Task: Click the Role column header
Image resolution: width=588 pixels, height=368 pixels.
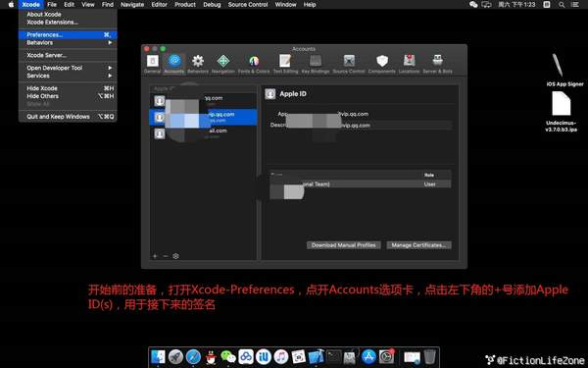Action: [429, 175]
